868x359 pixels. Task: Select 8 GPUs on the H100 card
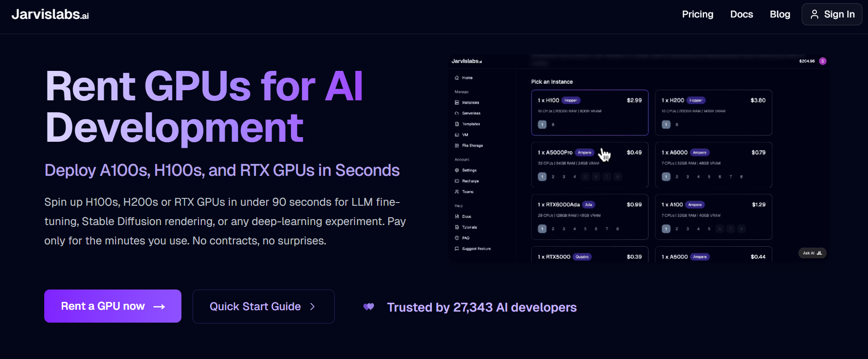[553, 125]
